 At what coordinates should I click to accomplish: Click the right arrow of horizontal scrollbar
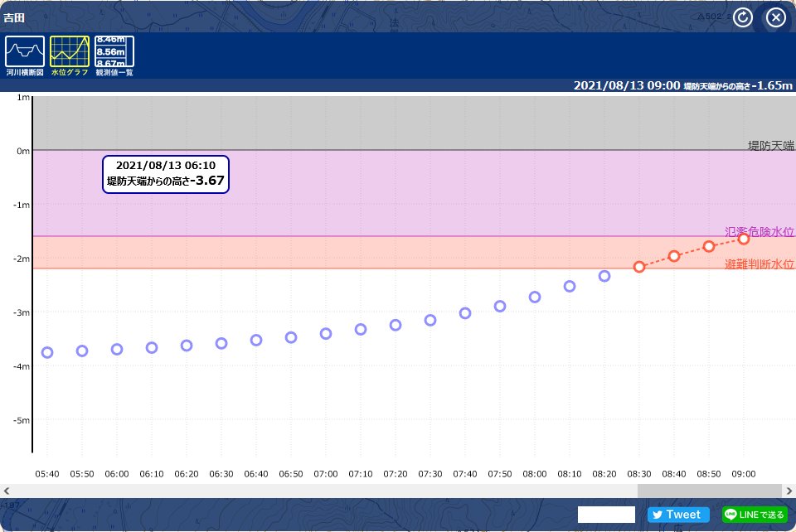click(x=789, y=491)
